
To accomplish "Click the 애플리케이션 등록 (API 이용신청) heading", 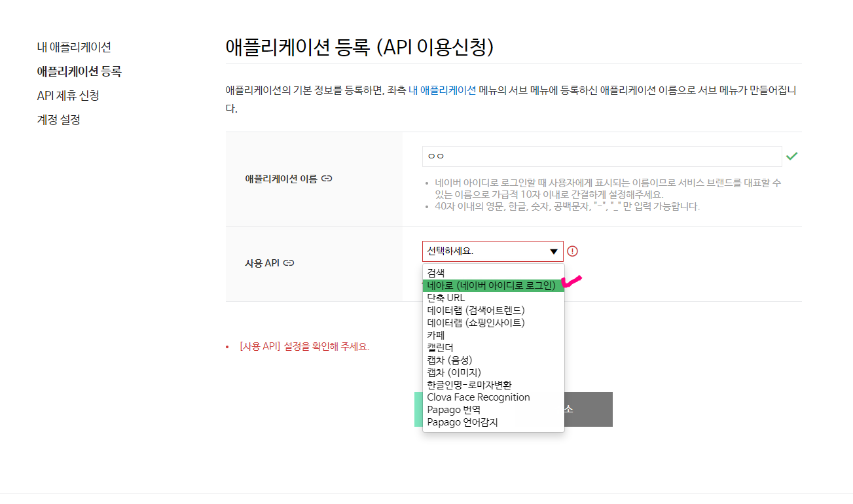I will (x=359, y=47).
